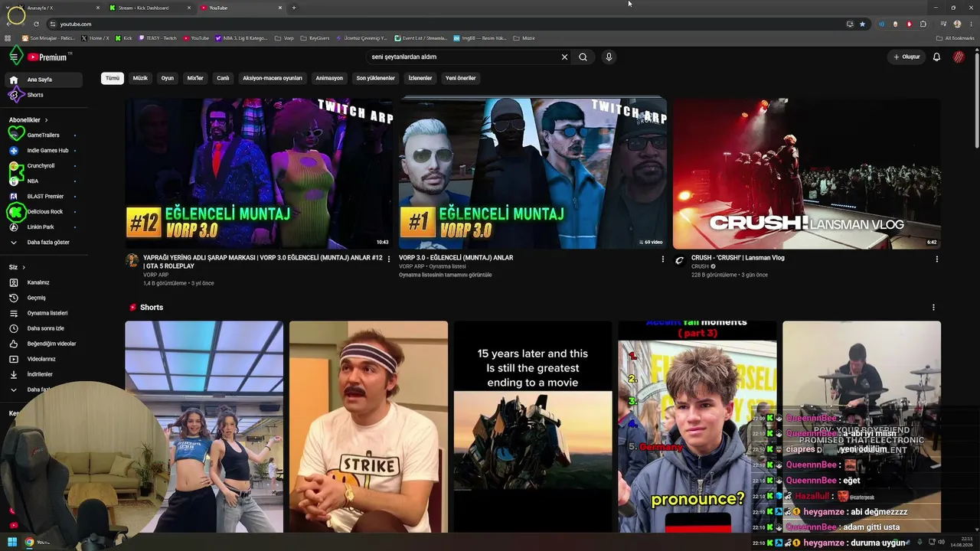
Task: Open options for the CRUSH Lansman Vlog video
Action: [937, 259]
